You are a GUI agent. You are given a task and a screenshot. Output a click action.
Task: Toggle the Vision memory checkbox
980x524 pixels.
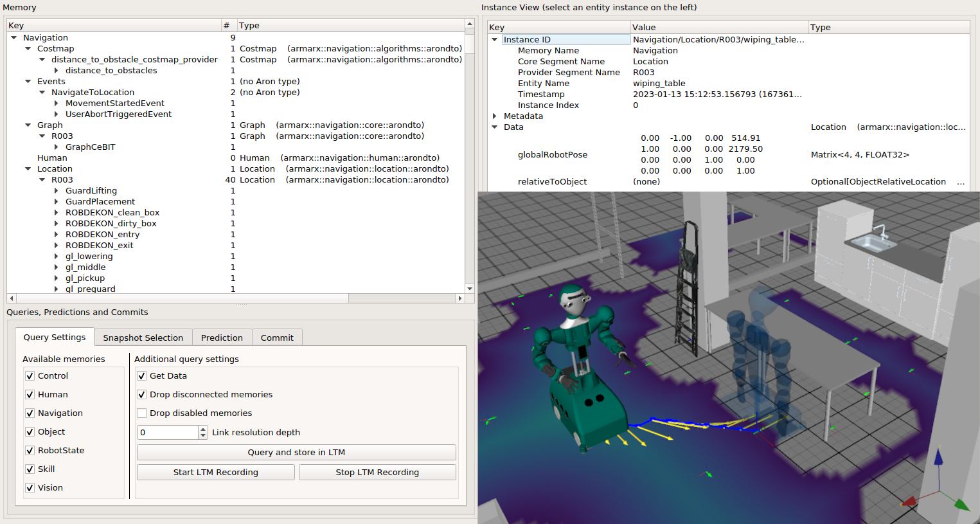(30, 488)
